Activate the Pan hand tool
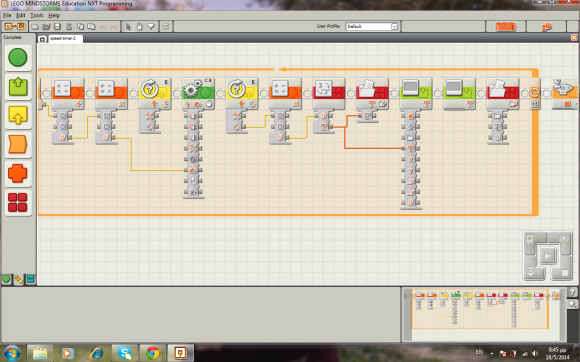The width and height of the screenshot is (580, 362). pyautogui.click(x=139, y=27)
